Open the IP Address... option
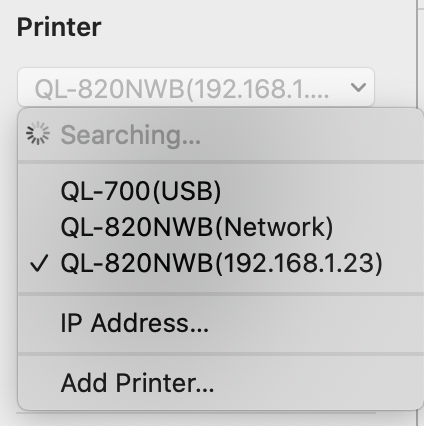Image resolution: width=424 pixels, height=426 pixels. (221, 323)
